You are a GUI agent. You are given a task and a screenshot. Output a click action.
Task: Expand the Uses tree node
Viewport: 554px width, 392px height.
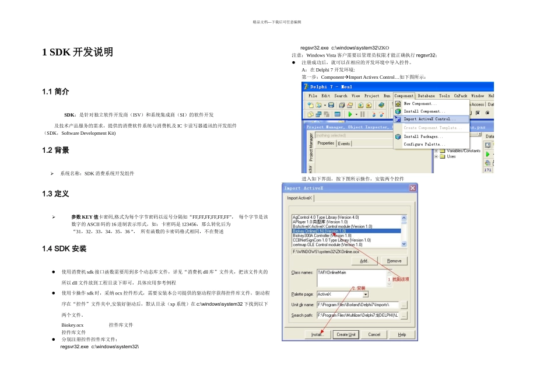[x=436, y=156]
